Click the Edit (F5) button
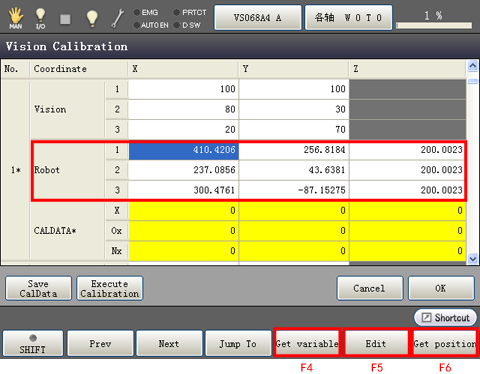Screen dimensions: 480x374 [376, 343]
